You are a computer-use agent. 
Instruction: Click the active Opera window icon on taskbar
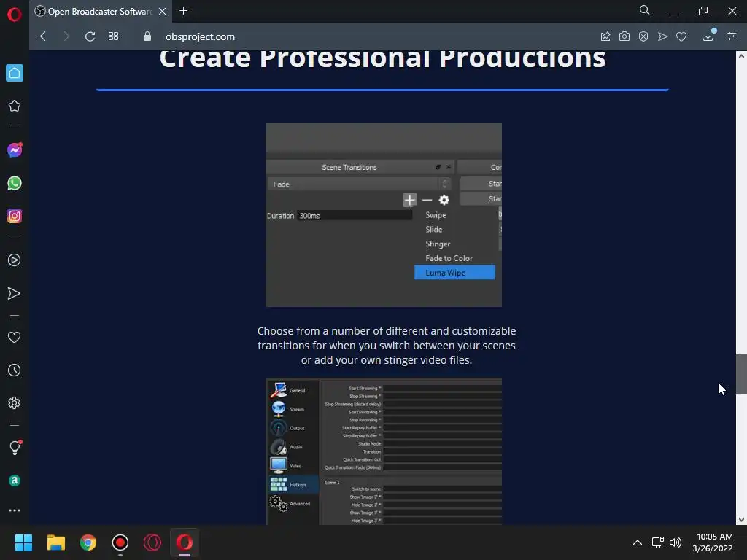[185, 542]
